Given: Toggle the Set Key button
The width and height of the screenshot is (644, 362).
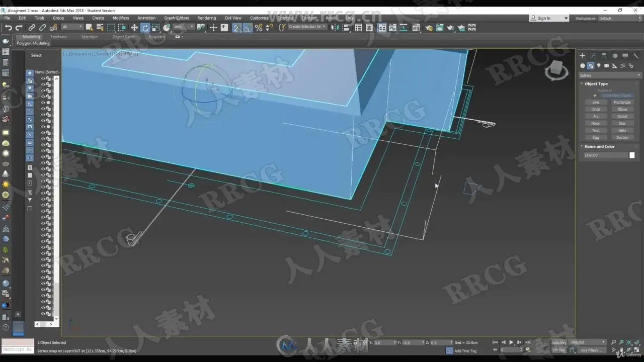Looking at the screenshot, I should tap(558, 350).
